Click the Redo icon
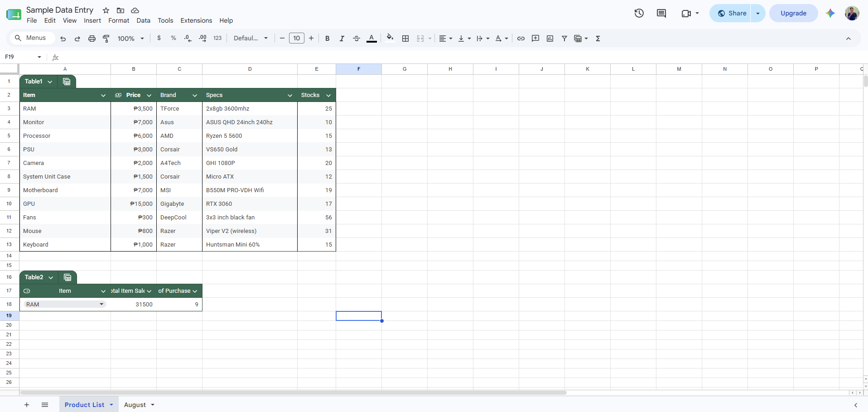 [77, 39]
